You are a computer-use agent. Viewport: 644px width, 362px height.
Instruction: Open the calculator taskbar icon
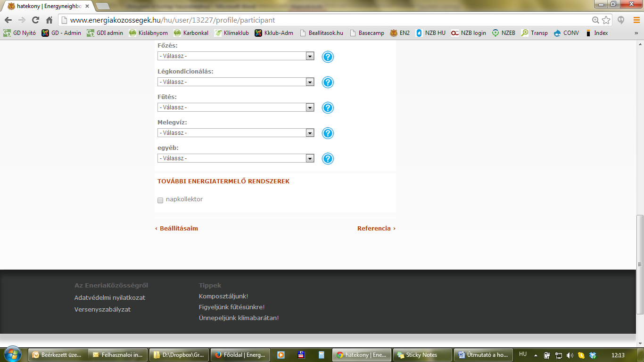(321, 355)
